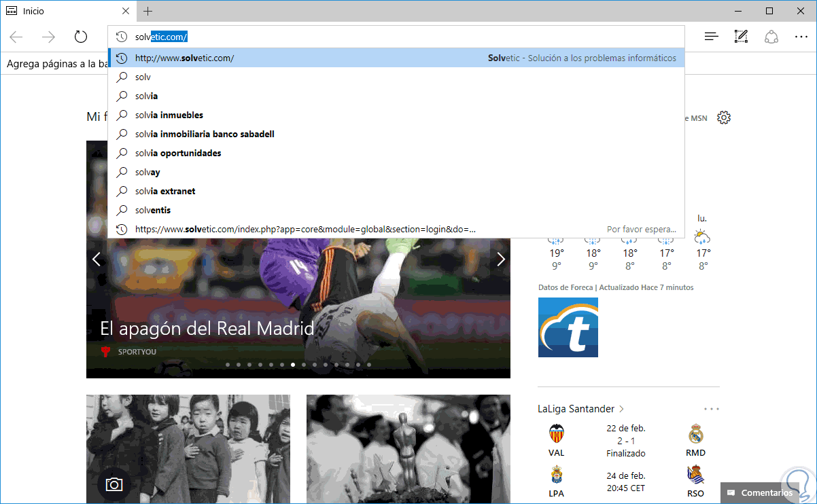Open the Oscar statue news thumbnail
Image resolution: width=817 pixels, height=504 pixels.
tap(408, 449)
